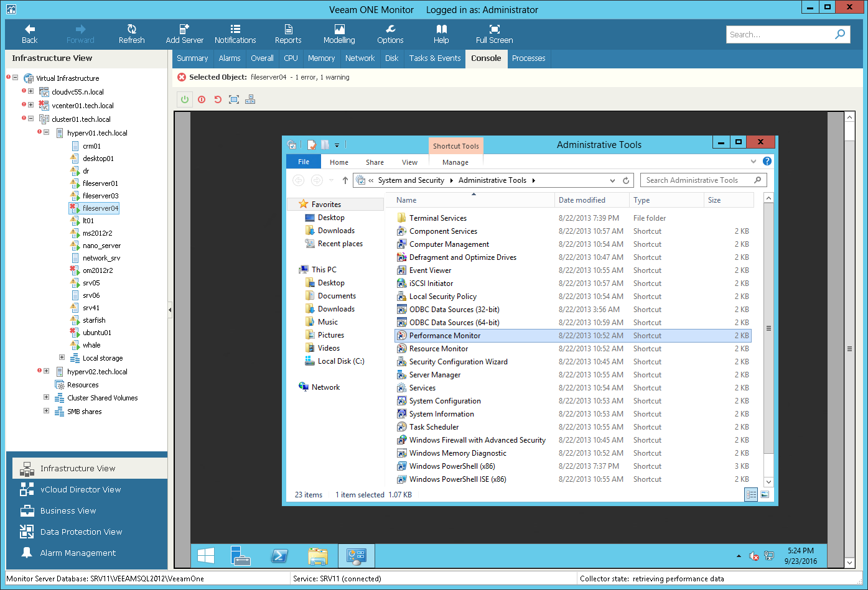This screenshot has width=868, height=590.
Task: Open the Reports toolbar icon
Action: click(288, 29)
